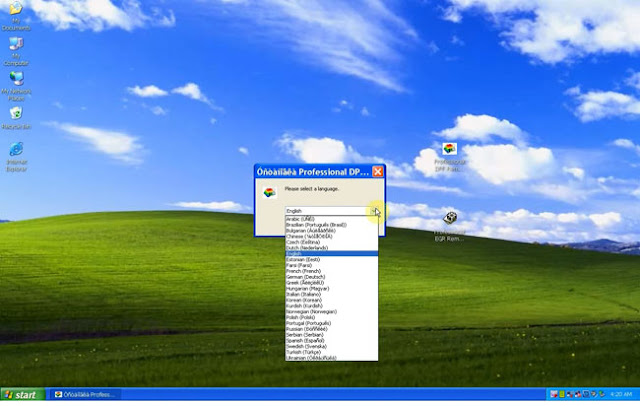Collapse the language combo box arrow
This screenshot has width=640, height=406.
(374, 211)
